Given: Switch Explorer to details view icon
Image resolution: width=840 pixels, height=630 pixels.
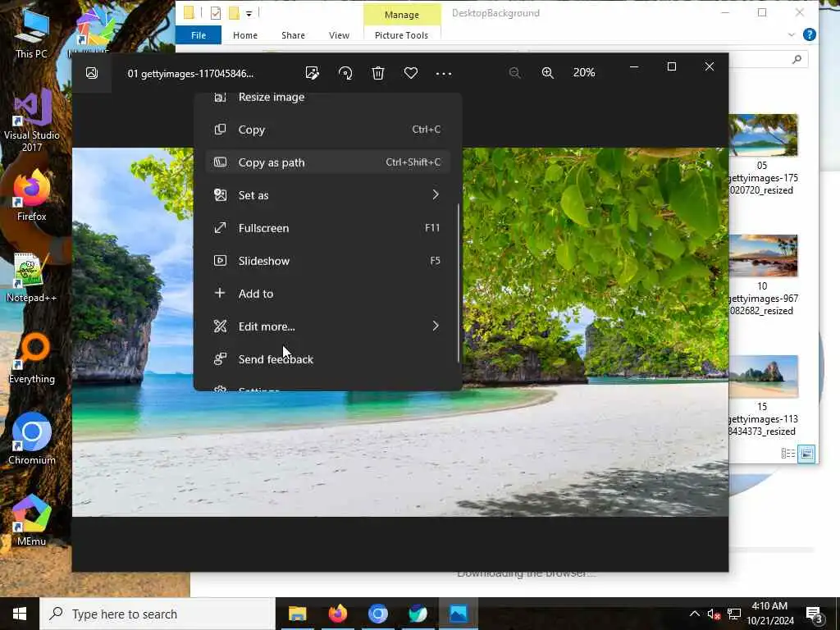Looking at the screenshot, I should point(788,454).
